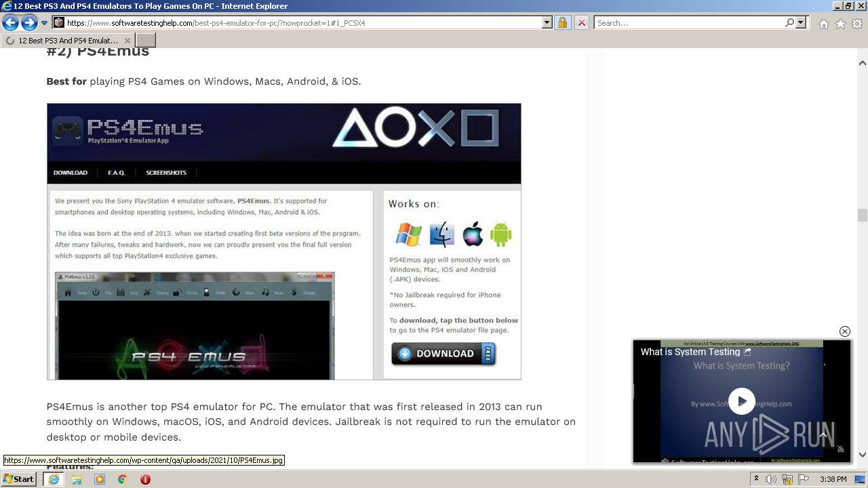Click the search magnifier icon
This screenshot has height=488, width=868.
pos(789,22)
